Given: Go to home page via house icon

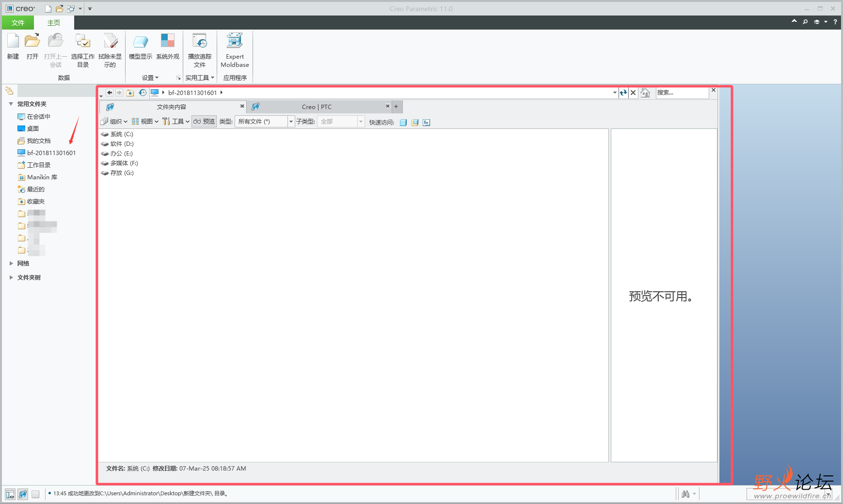Looking at the screenshot, I should click(x=645, y=93).
